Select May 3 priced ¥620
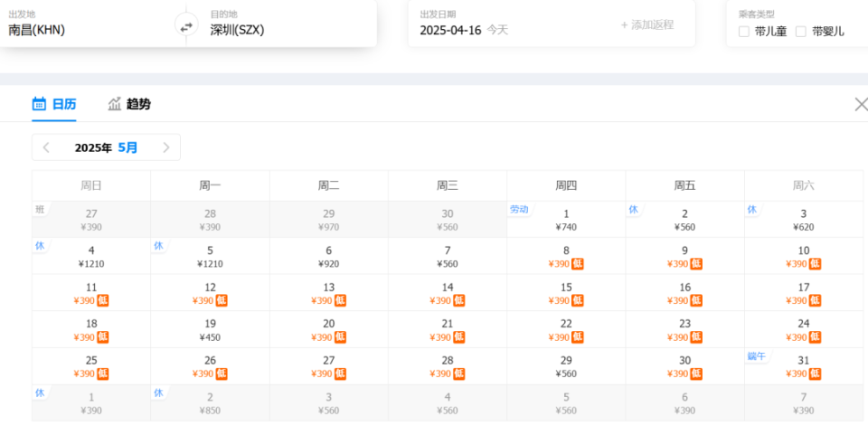 pyautogui.click(x=803, y=220)
